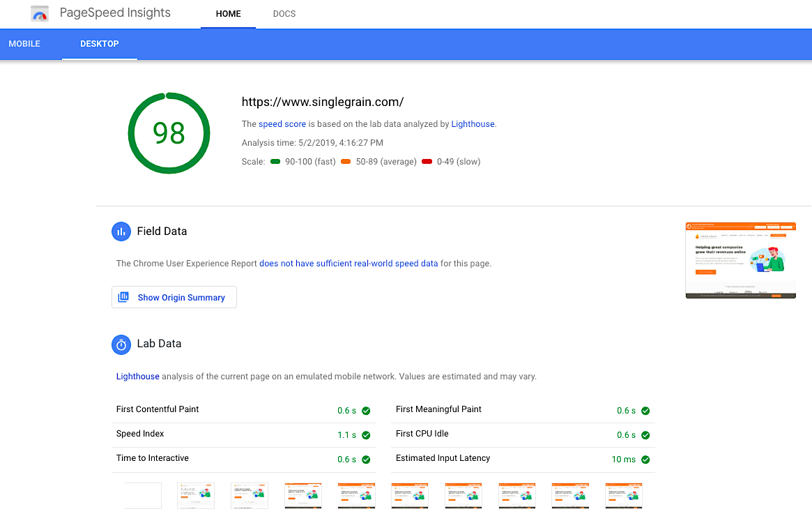Open the Lighthouse link under Lab Data
The image size is (812, 516).
click(x=138, y=377)
